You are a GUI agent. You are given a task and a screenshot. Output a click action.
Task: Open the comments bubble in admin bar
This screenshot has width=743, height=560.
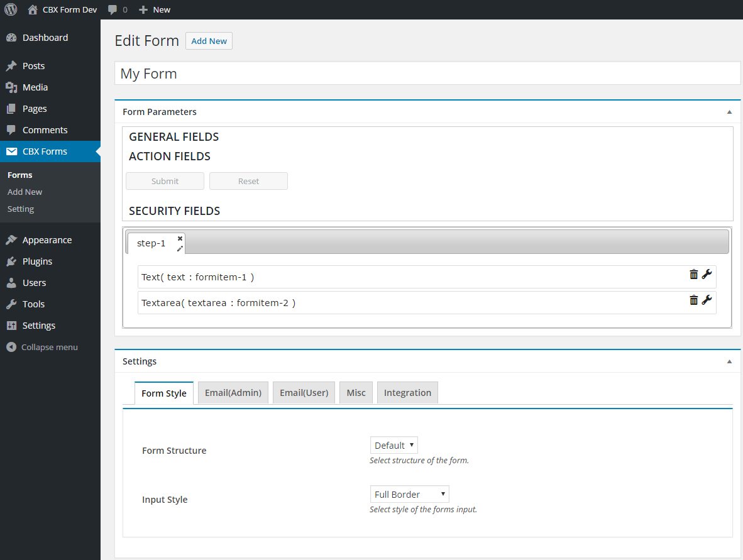pyautogui.click(x=118, y=9)
